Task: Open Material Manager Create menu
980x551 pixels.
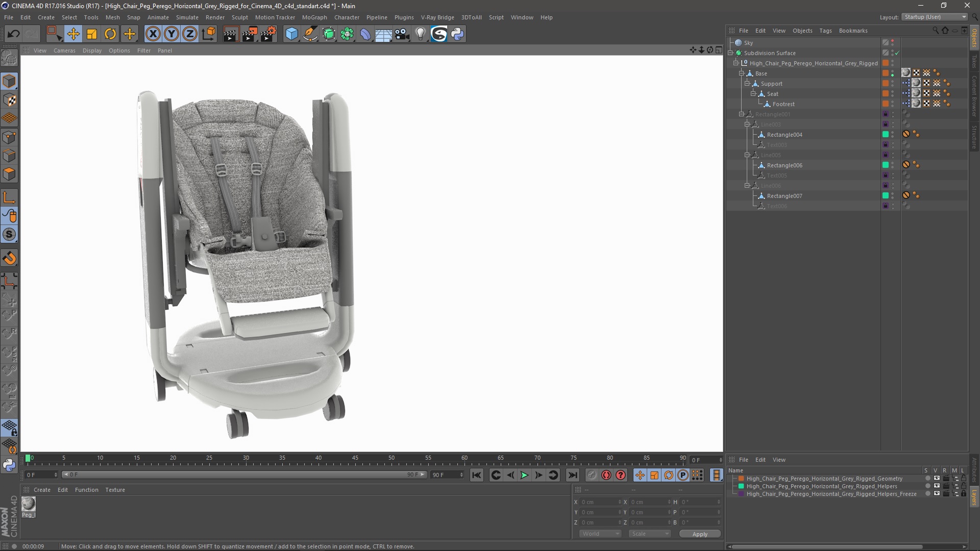Action: [42, 490]
